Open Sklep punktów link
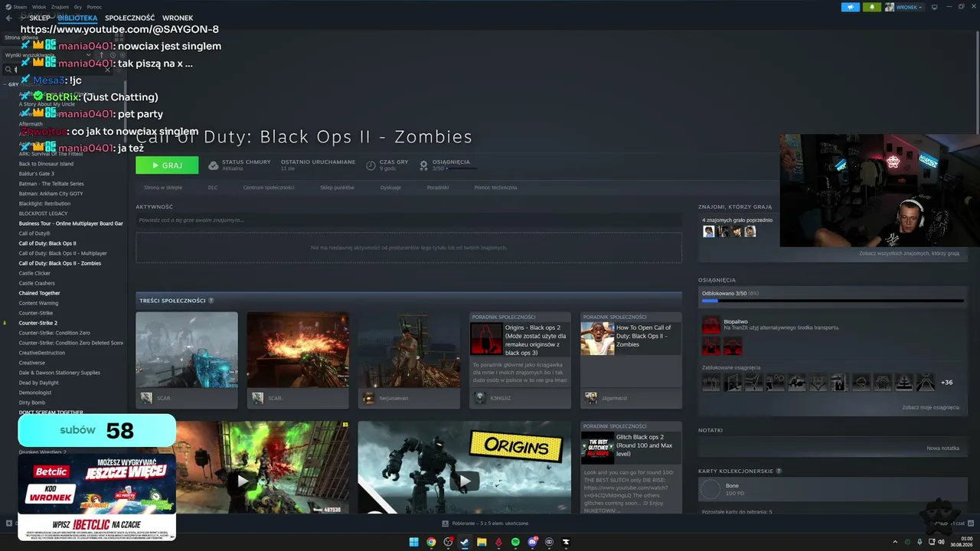 pyautogui.click(x=337, y=187)
